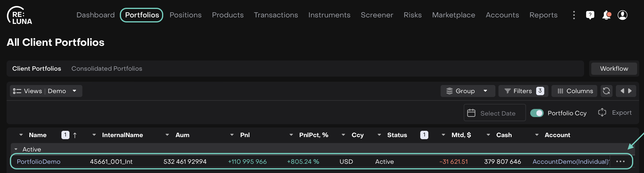Open the help question-mark icon
Screen dimensions: 644x173
[590, 15]
